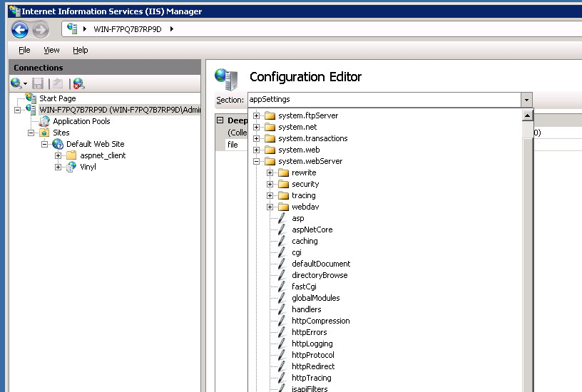Click the Sites folder icon
The width and height of the screenshot is (582, 392).
[44, 133]
